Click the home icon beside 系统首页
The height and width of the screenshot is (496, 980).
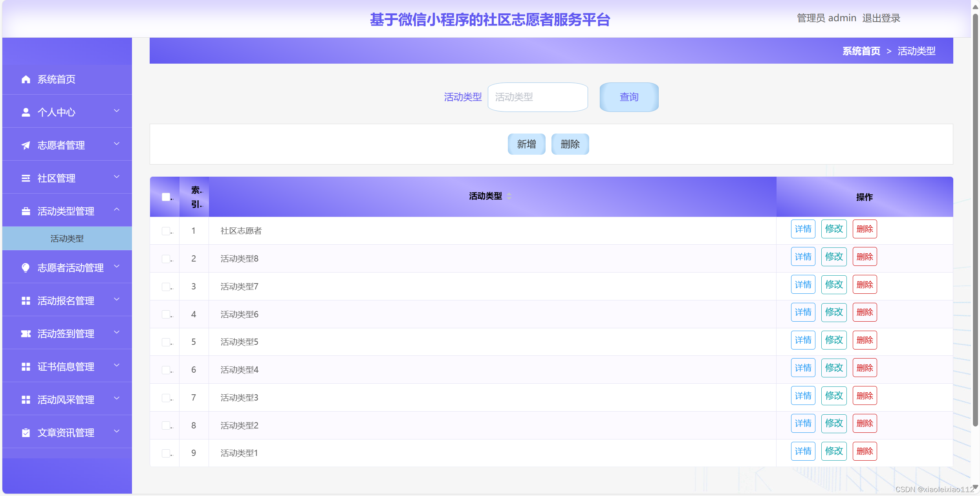26,80
